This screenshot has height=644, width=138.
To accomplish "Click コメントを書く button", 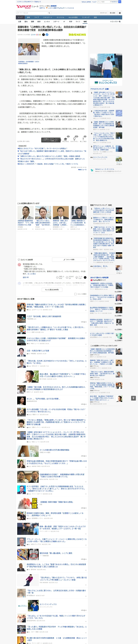I will click(69, 260).
